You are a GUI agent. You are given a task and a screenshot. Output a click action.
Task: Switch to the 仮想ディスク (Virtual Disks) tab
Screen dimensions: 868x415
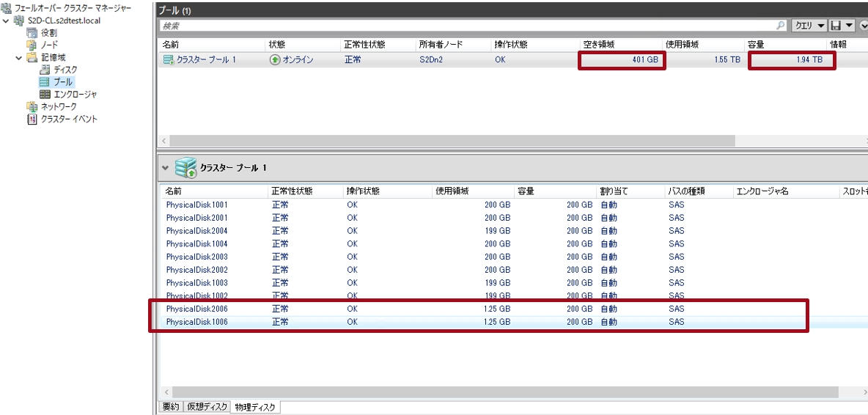pyautogui.click(x=207, y=407)
